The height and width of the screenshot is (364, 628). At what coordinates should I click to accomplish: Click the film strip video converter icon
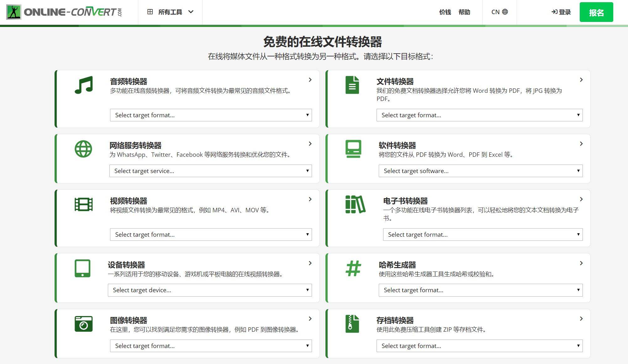pos(83,204)
